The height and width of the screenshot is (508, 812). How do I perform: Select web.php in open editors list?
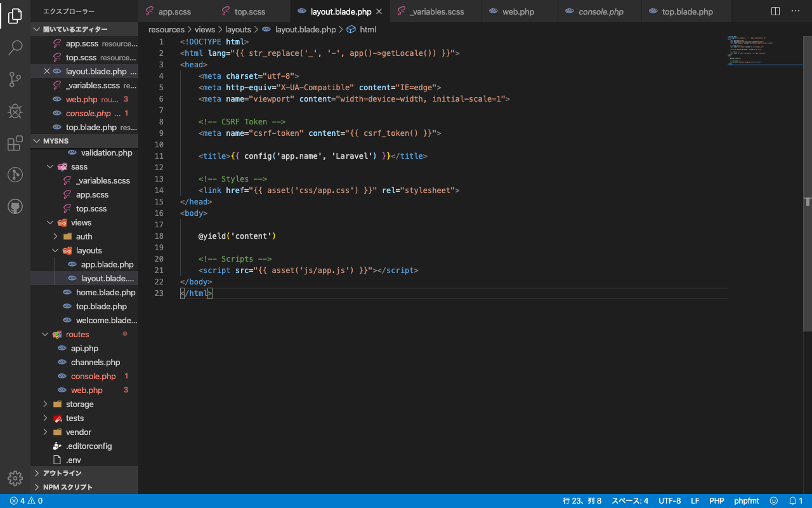click(84, 100)
